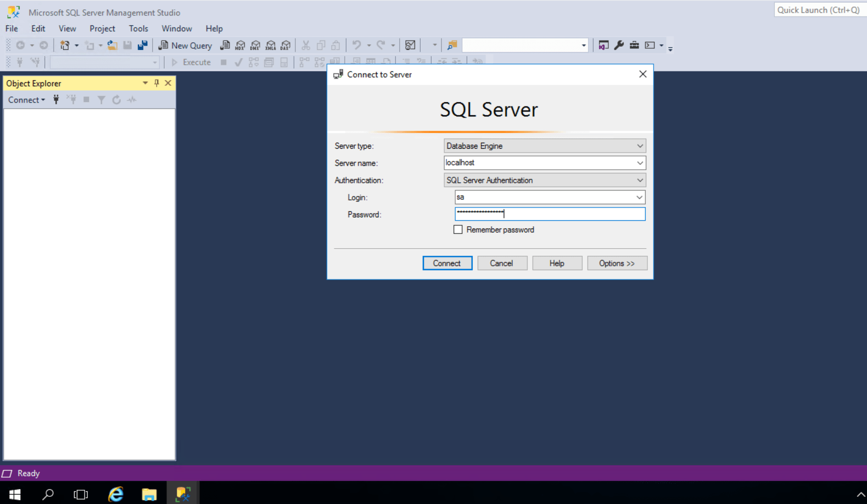Click the Analysis Services MDX Query icon

coord(240,46)
